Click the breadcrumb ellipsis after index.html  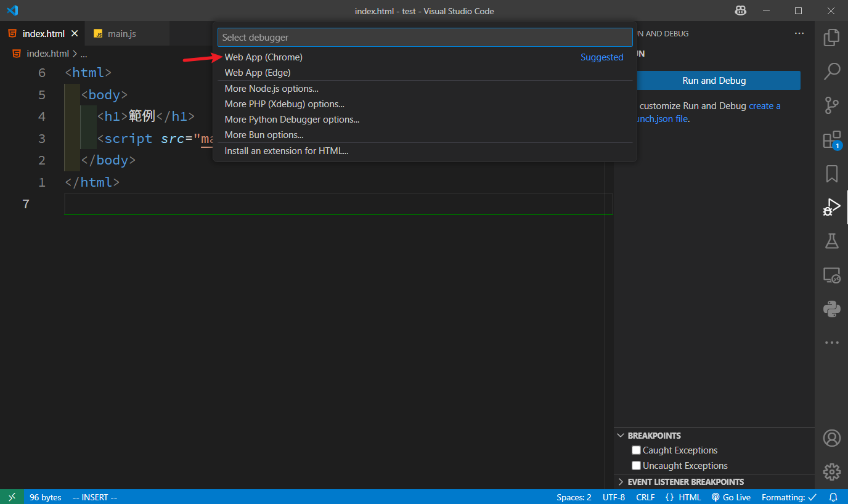click(84, 54)
